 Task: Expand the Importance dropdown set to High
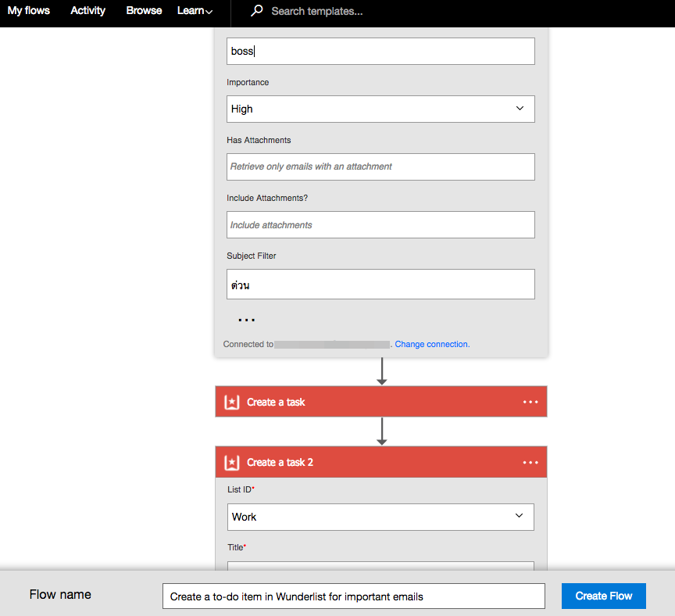pos(380,109)
